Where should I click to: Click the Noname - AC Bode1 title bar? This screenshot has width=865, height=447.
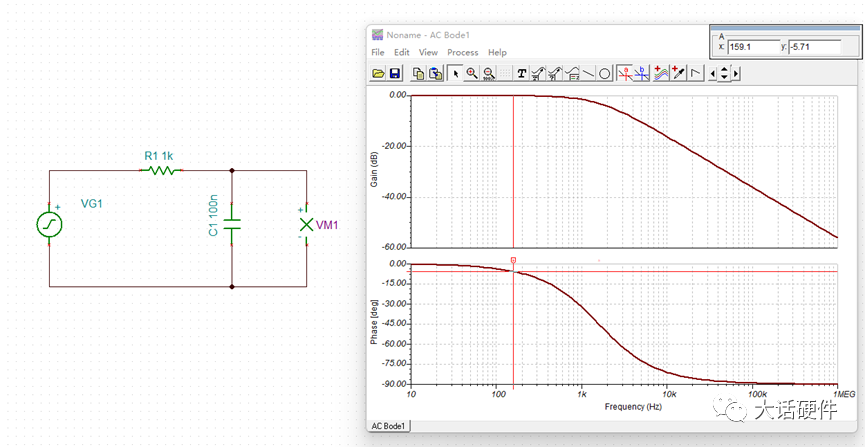(538, 35)
